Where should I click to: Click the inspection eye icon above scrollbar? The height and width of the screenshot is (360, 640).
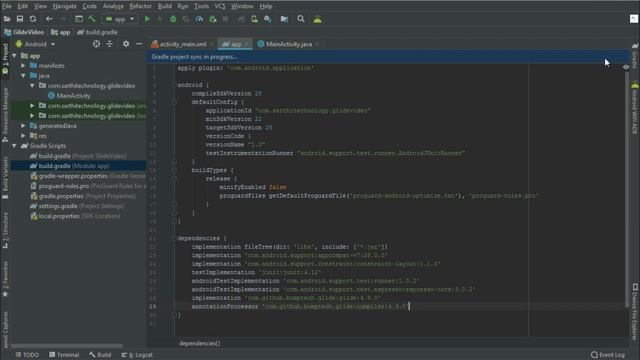pos(626,67)
